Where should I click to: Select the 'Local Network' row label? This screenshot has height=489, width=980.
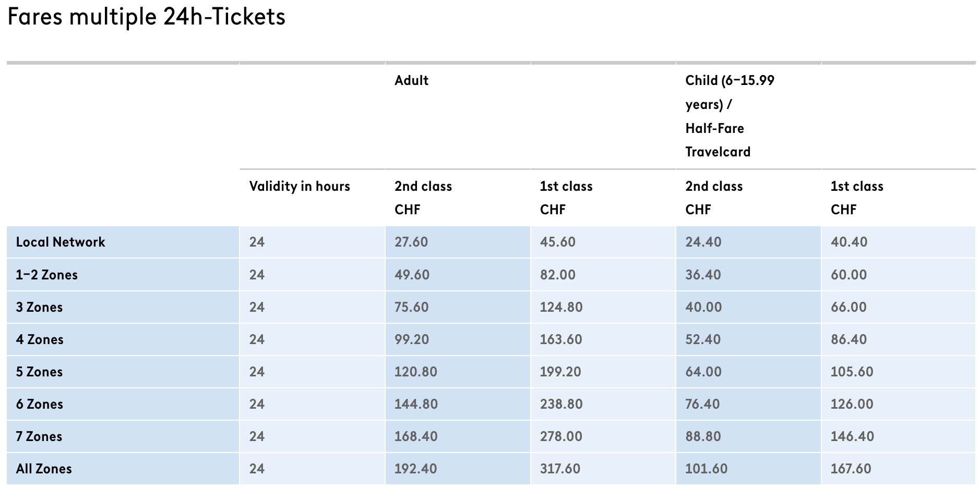[61, 242]
